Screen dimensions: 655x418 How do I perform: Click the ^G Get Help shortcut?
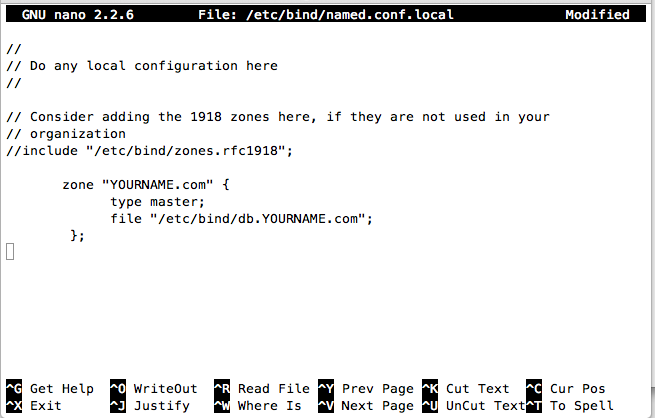(50, 389)
